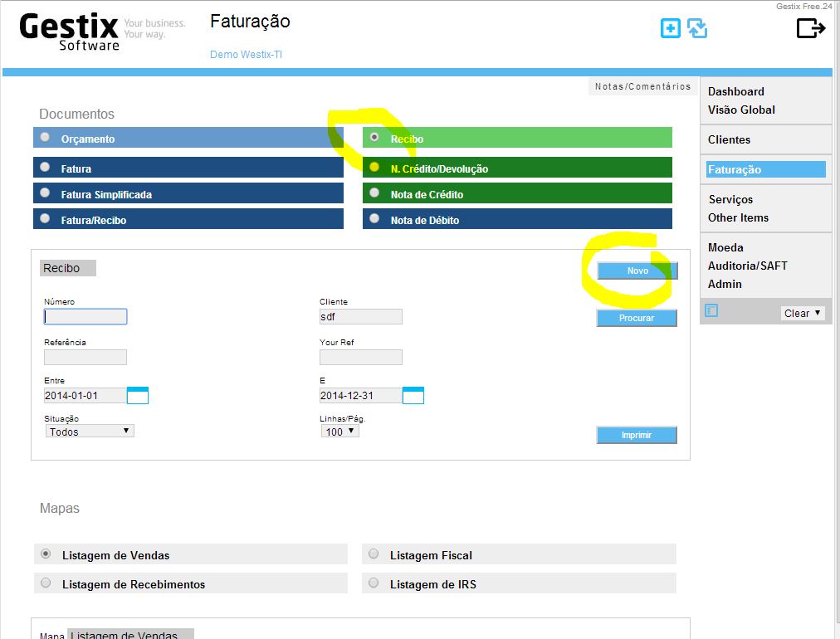Viewport: 840px width, 639px height.
Task: Select the Nota de Débito radio
Action: pos(374,218)
